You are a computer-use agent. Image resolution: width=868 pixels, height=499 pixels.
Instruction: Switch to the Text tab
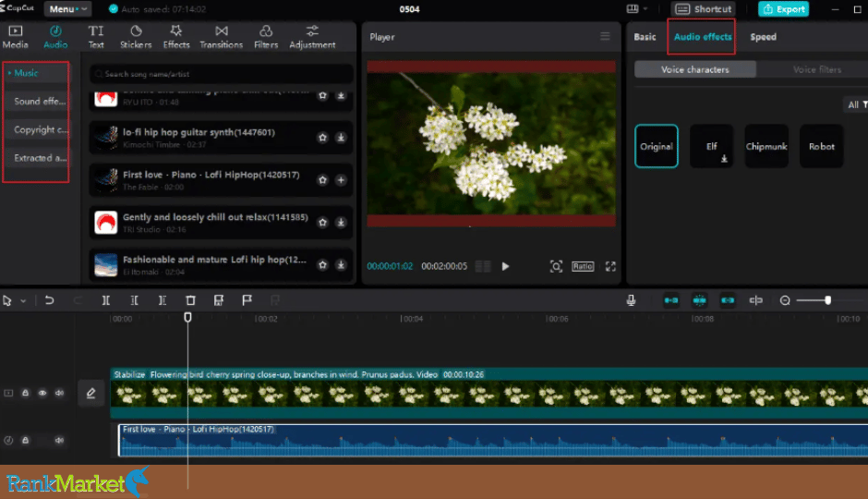(96, 37)
